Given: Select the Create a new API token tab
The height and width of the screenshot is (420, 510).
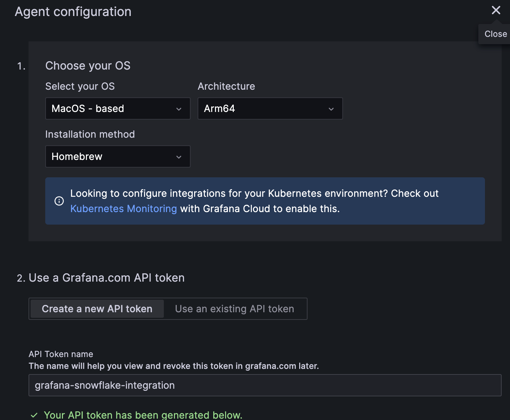Looking at the screenshot, I should pyautogui.click(x=97, y=308).
